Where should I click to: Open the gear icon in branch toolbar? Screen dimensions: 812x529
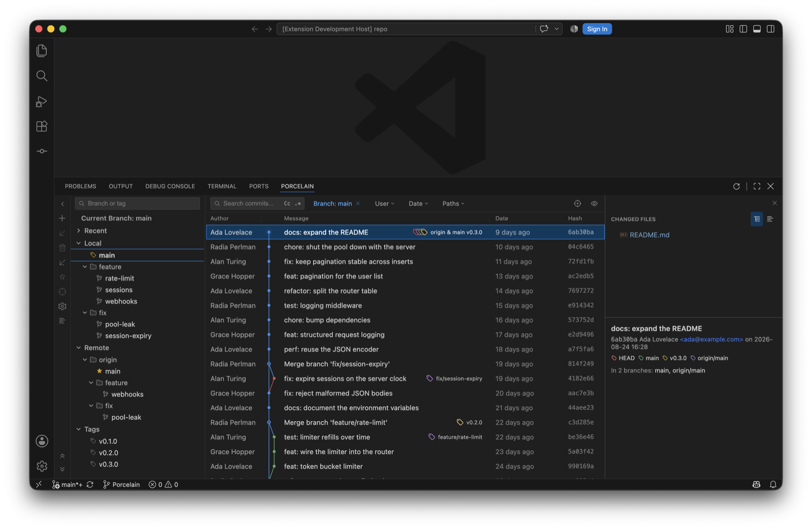click(62, 306)
